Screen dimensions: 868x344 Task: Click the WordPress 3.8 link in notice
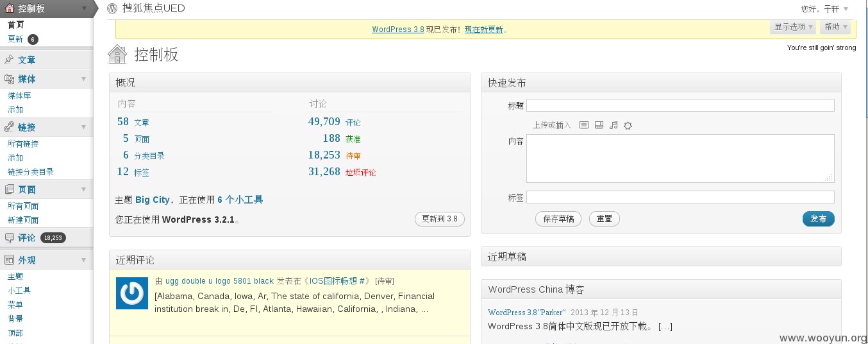click(398, 30)
